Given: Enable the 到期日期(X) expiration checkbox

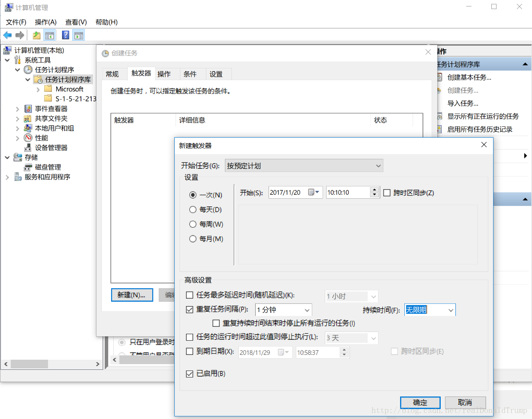Looking at the screenshot, I should [189, 351].
